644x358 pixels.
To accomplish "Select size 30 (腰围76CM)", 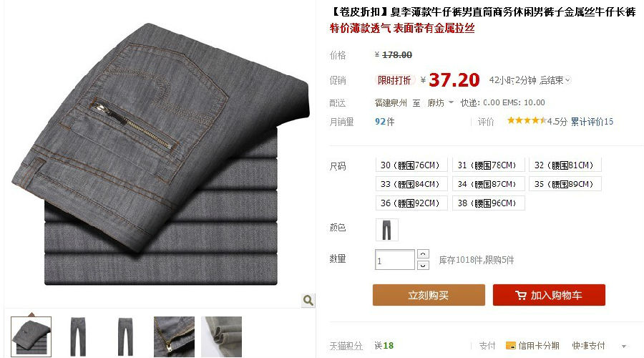I will tap(411, 165).
